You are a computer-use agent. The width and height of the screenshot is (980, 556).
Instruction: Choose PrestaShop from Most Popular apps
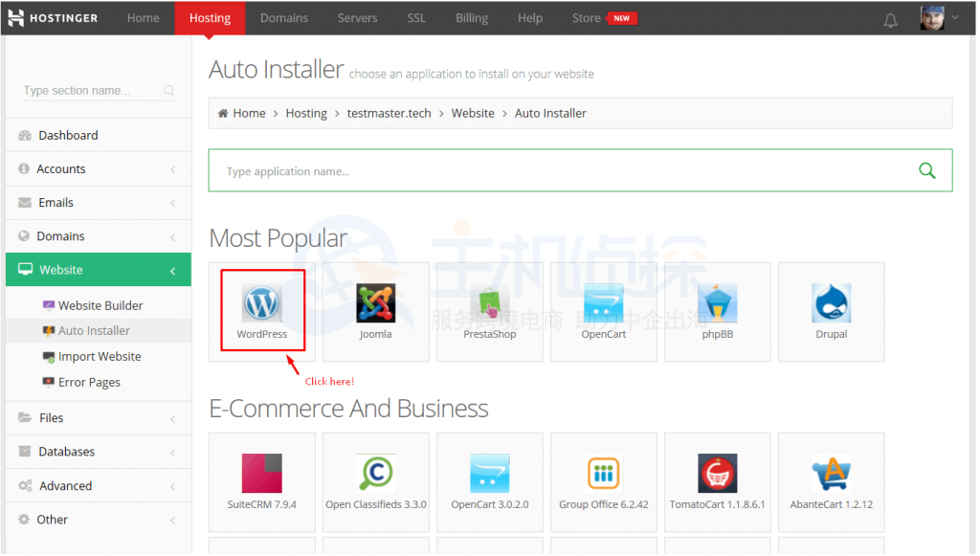tap(489, 303)
